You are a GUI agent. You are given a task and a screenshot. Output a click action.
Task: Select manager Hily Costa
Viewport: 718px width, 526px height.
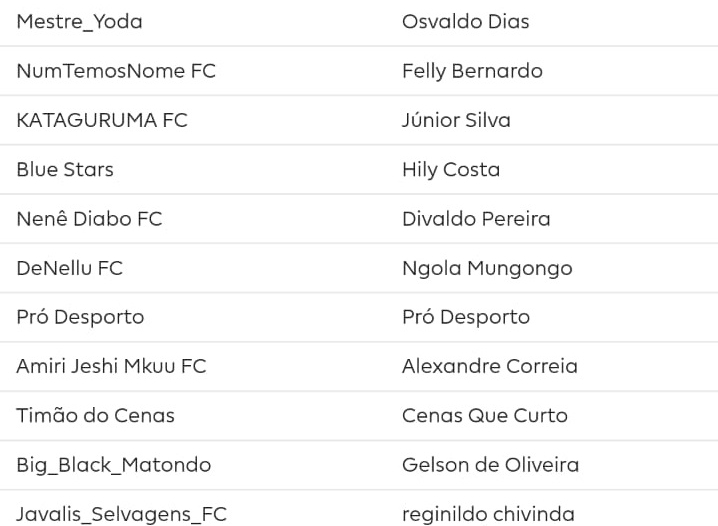point(451,170)
